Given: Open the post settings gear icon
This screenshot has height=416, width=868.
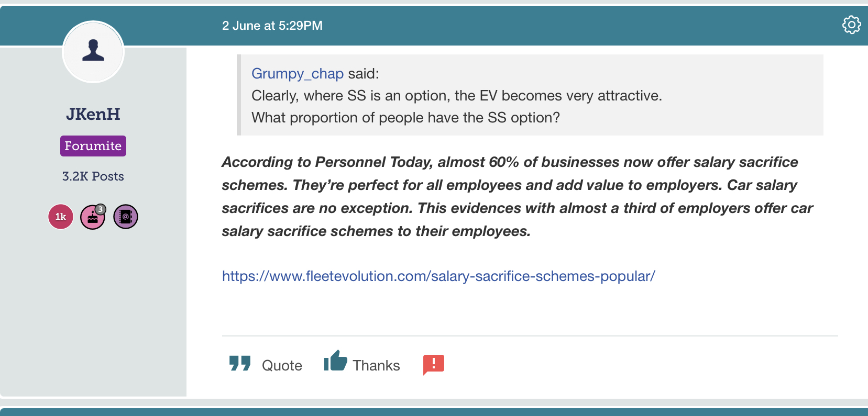Looking at the screenshot, I should click(851, 25).
